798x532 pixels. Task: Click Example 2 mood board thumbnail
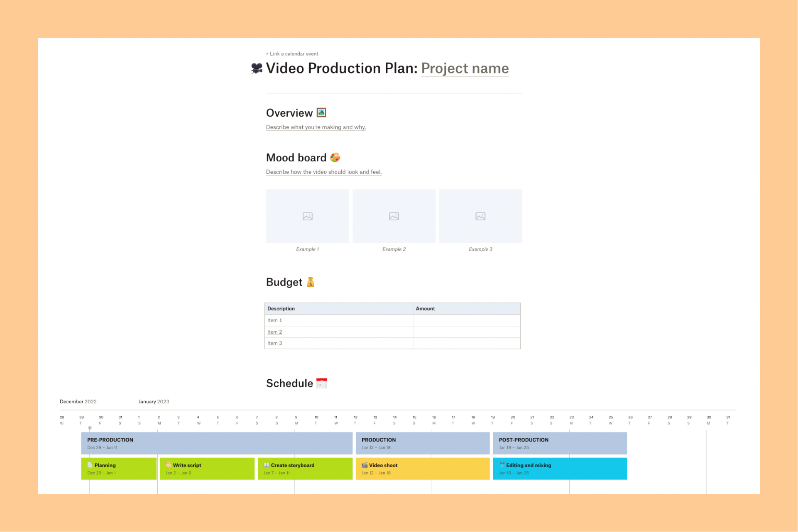pyautogui.click(x=394, y=216)
